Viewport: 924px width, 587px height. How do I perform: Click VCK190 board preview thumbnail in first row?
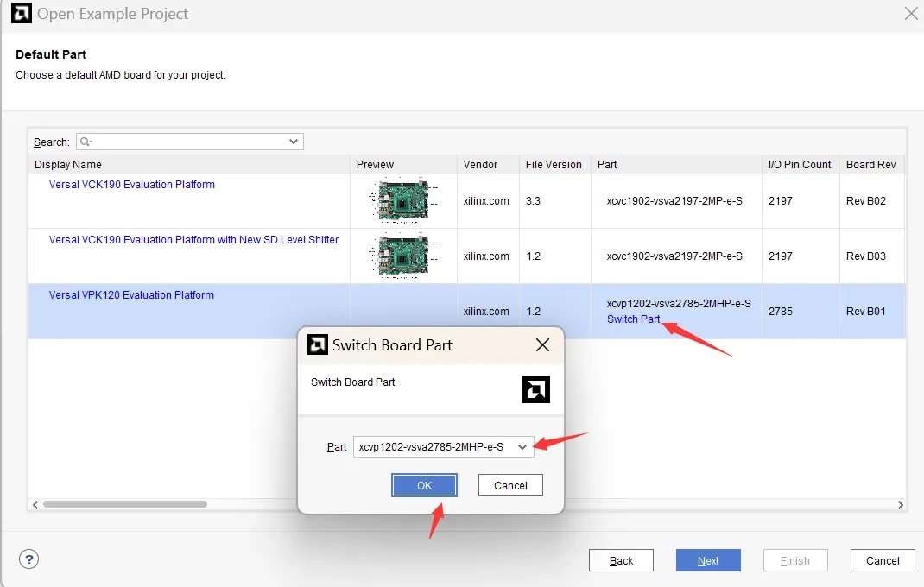point(402,201)
